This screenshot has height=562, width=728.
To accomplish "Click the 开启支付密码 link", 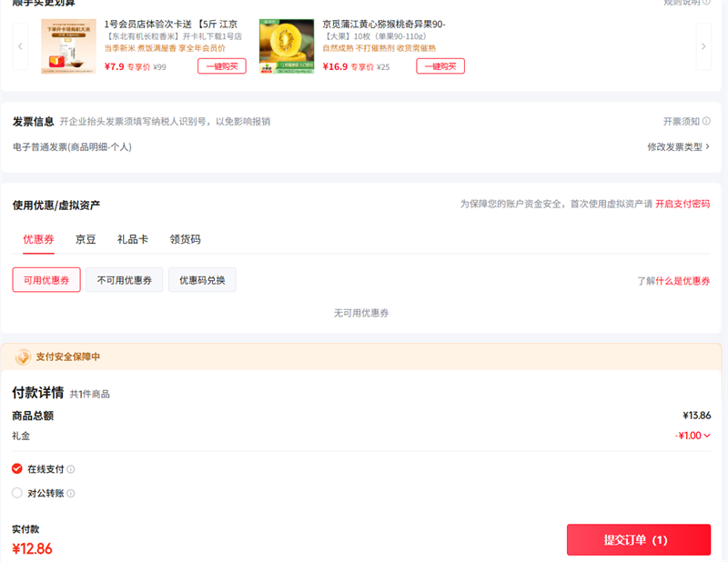I will pos(682,205).
